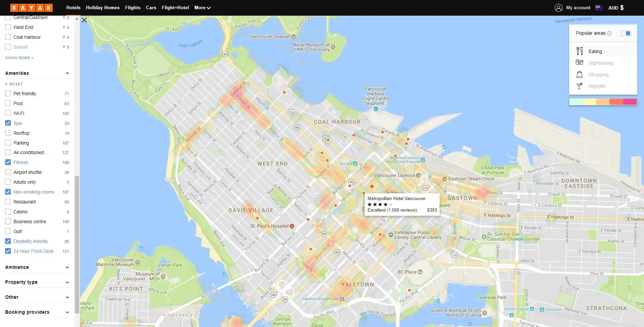The image size is (644, 327).
Task: Click the Museum of Vancouver marker icon
Action: click(163, 276)
